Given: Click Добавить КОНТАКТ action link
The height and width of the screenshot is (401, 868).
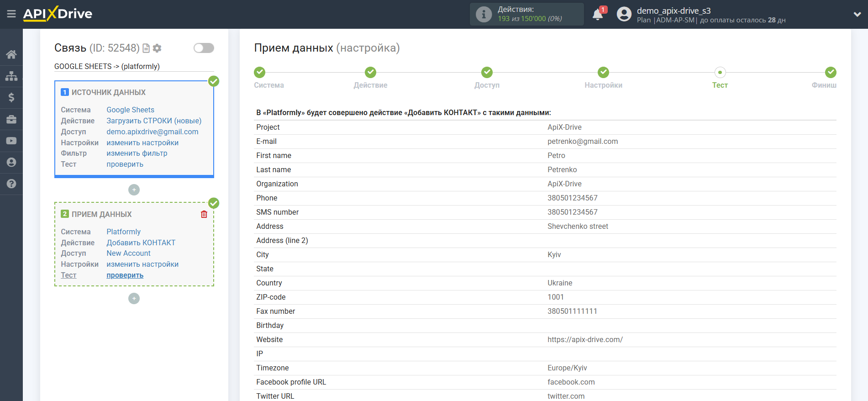Looking at the screenshot, I should (x=141, y=243).
